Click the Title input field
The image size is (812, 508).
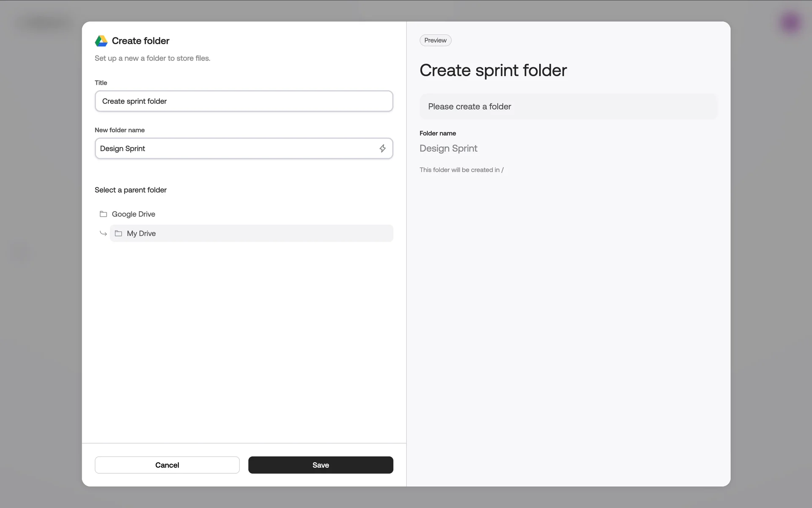244,101
